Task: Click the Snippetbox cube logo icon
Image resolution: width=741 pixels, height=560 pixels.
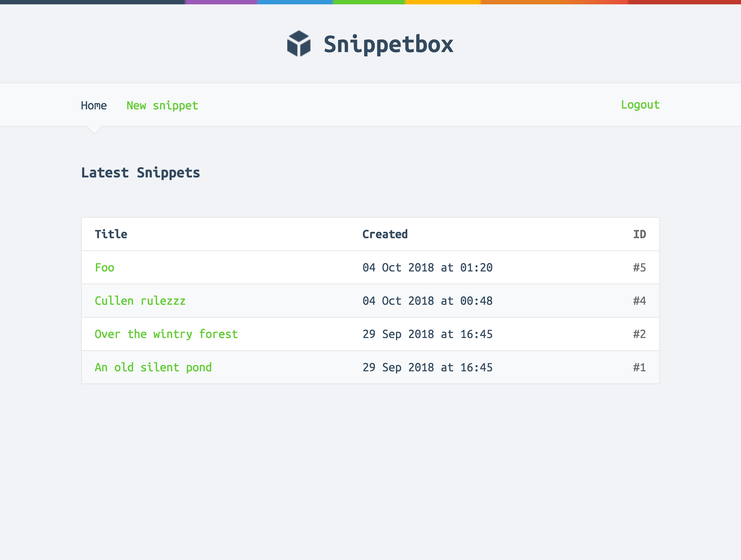Action: click(x=298, y=43)
